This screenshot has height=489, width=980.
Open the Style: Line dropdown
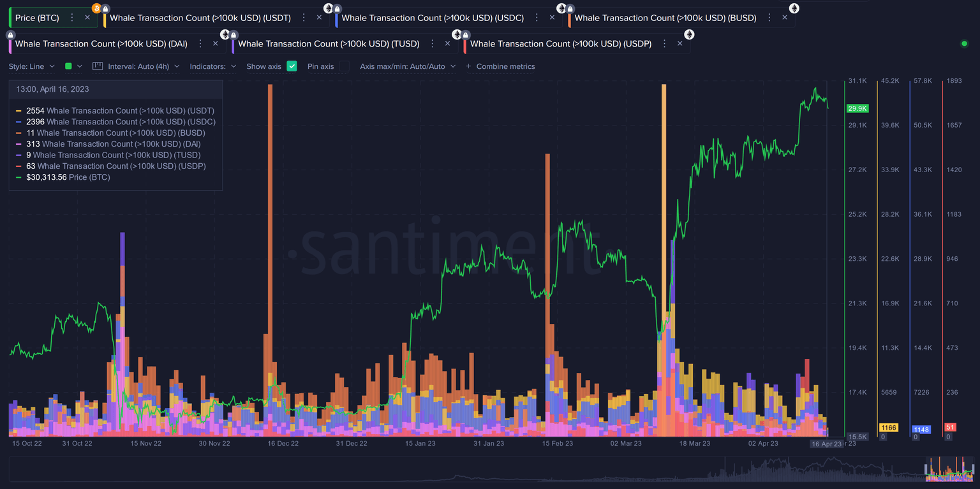(x=31, y=66)
